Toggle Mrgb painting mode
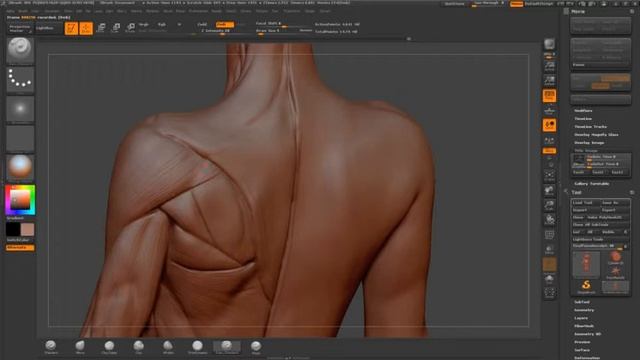This screenshot has height=360, width=640. (144, 24)
